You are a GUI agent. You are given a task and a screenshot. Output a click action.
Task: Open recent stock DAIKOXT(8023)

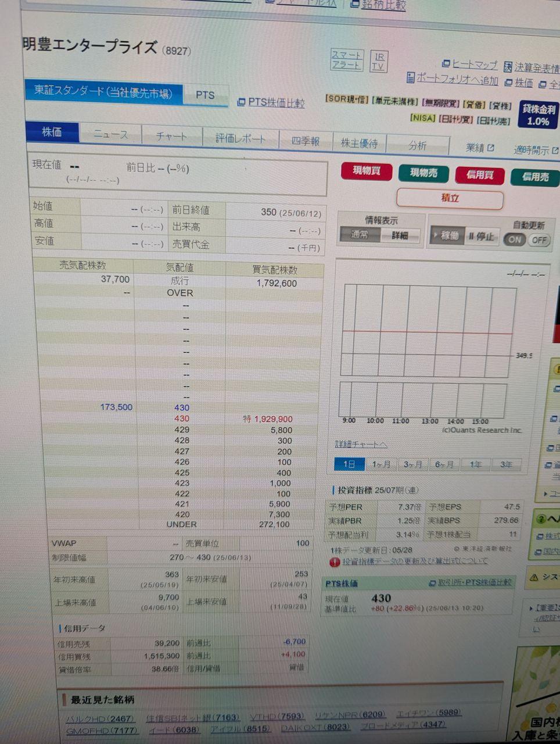point(316,727)
